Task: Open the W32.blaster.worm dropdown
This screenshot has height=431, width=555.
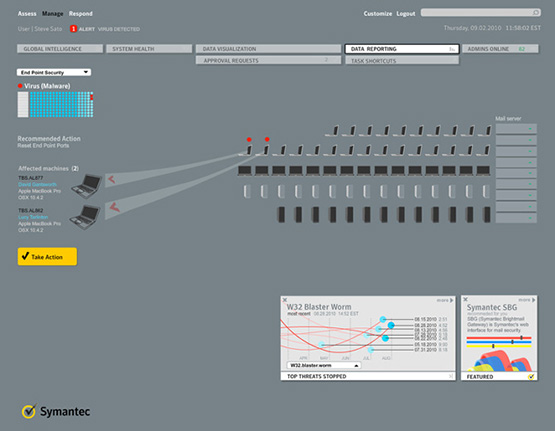Action: coord(324,365)
